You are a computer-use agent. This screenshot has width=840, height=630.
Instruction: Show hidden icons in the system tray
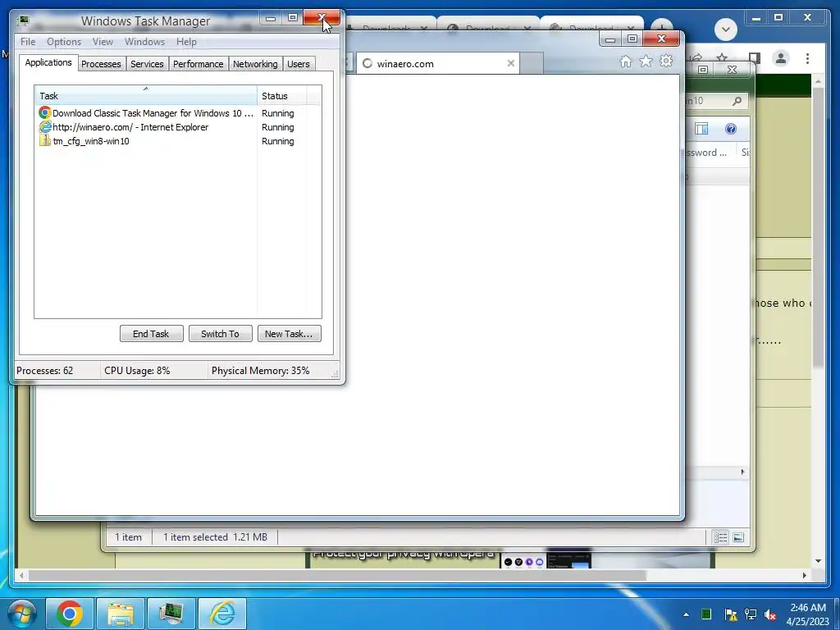pyautogui.click(x=687, y=614)
